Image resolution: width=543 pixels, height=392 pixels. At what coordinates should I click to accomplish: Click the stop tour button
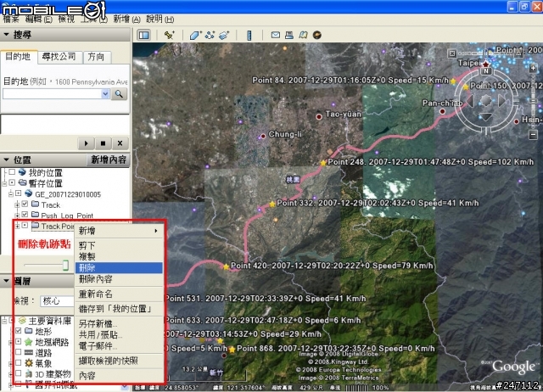(103, 143)
